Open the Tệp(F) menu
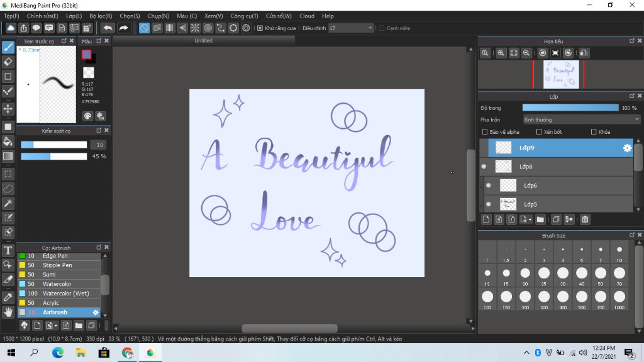The height and width of the screenshot is (362, 644). click(11, 16)
